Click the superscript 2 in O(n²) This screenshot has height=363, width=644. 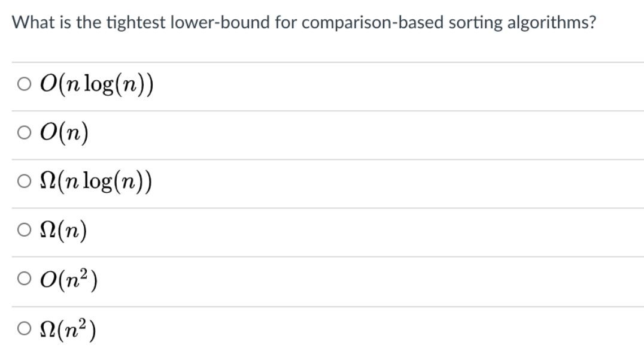click(84, 273)
